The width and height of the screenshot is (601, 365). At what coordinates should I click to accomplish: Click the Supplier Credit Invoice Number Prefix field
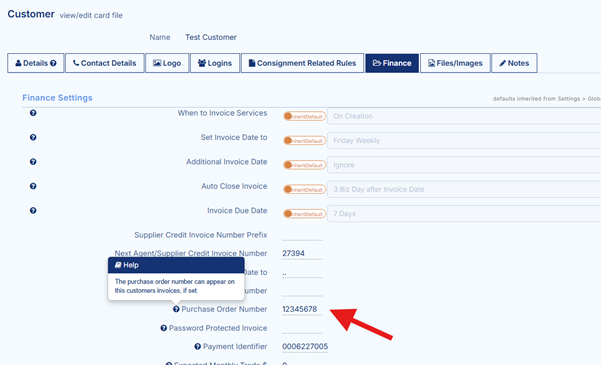[302, 235]
